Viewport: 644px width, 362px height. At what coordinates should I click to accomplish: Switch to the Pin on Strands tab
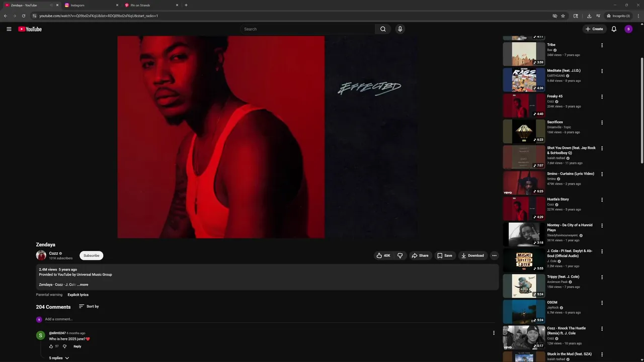pyautogui.click(x=151, y=5)
